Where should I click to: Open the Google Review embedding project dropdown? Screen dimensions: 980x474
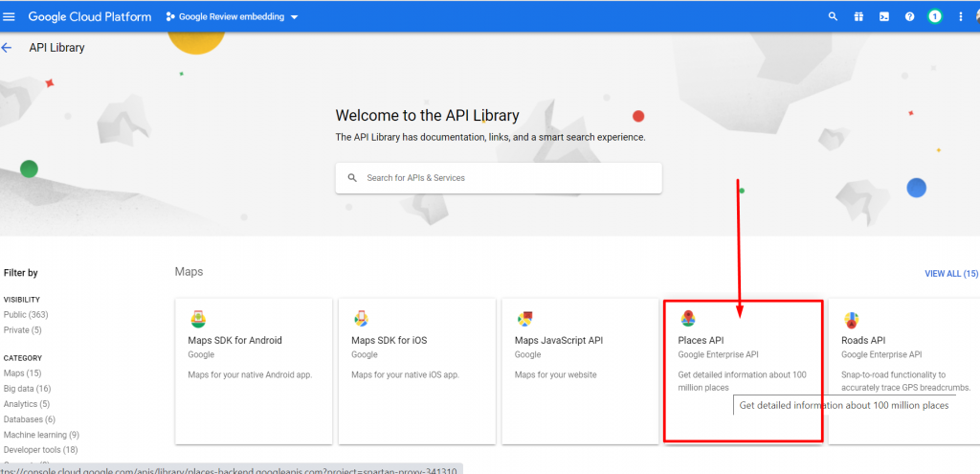(233, 17)
